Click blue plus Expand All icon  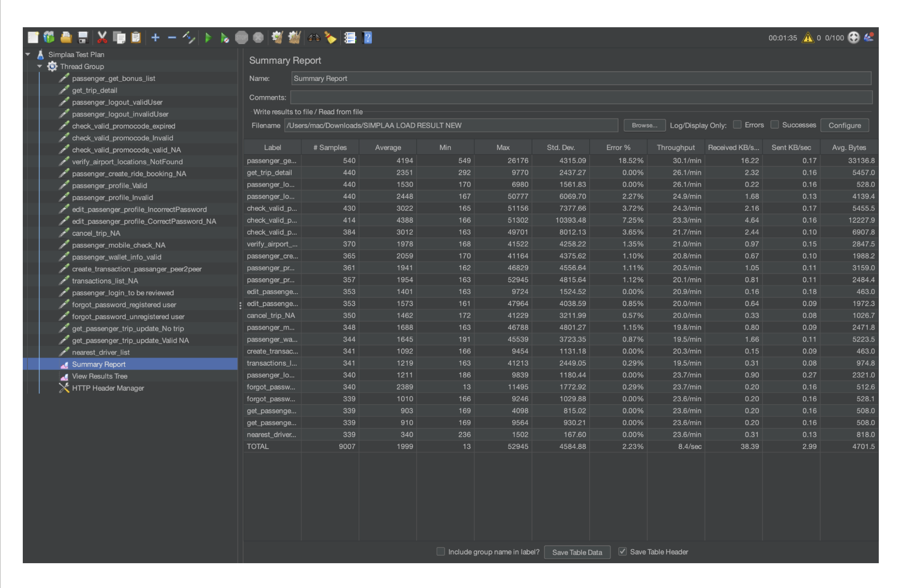155,38
